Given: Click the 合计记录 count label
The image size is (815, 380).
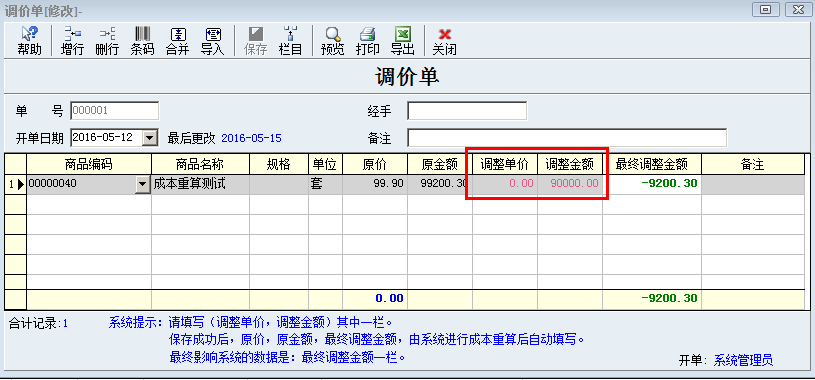Looking at the screenshot, I should (38, 323).
